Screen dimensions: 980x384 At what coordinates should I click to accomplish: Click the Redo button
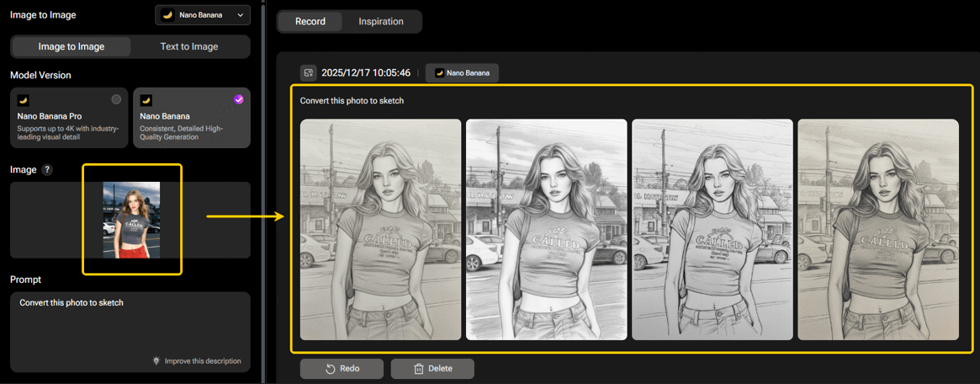(342, 368)
